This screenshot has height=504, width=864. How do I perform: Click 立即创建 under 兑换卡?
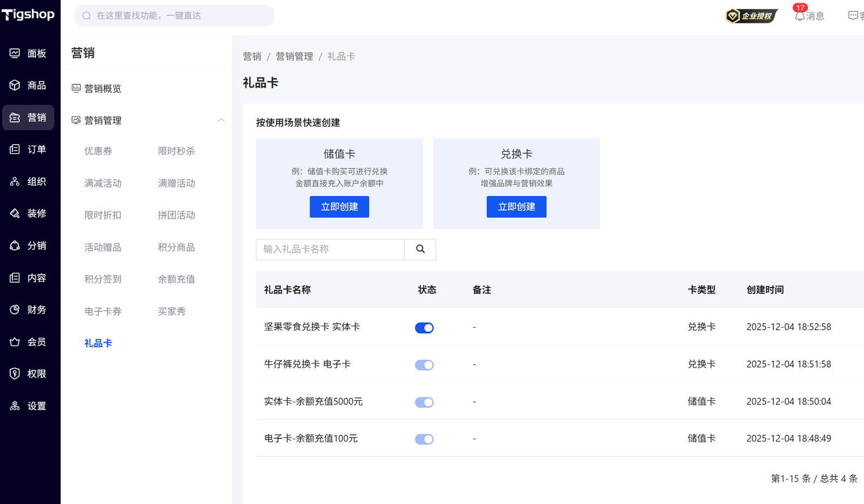(x=516, y=207)
